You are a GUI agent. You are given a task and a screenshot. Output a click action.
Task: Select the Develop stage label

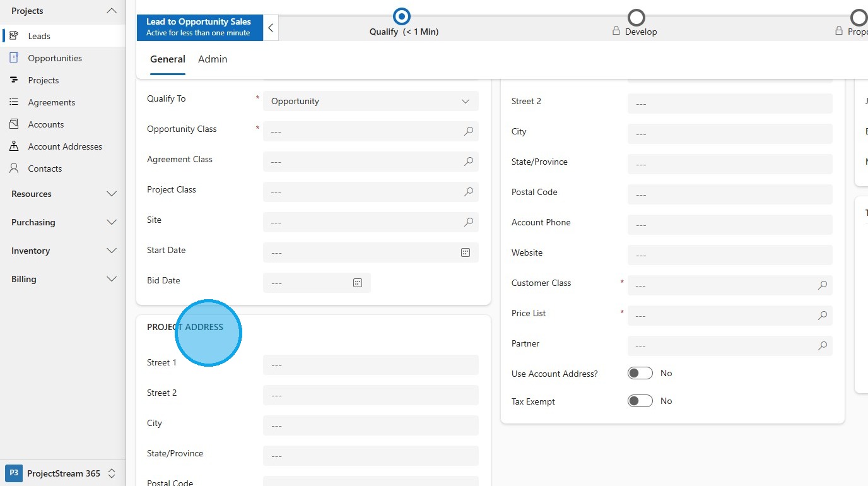[x=641, y=32]
